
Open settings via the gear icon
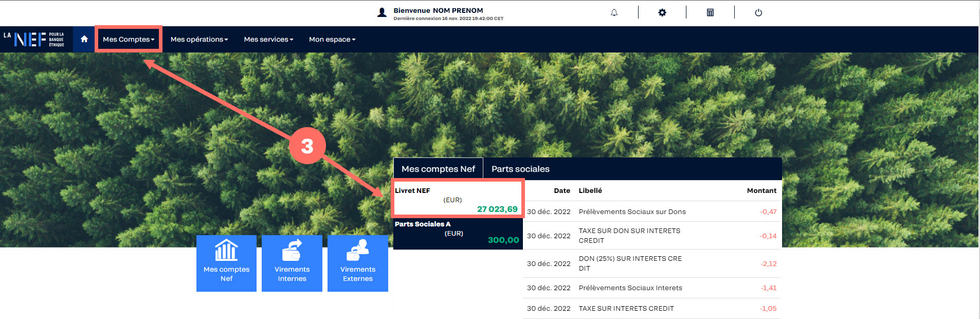pos(662,12)
